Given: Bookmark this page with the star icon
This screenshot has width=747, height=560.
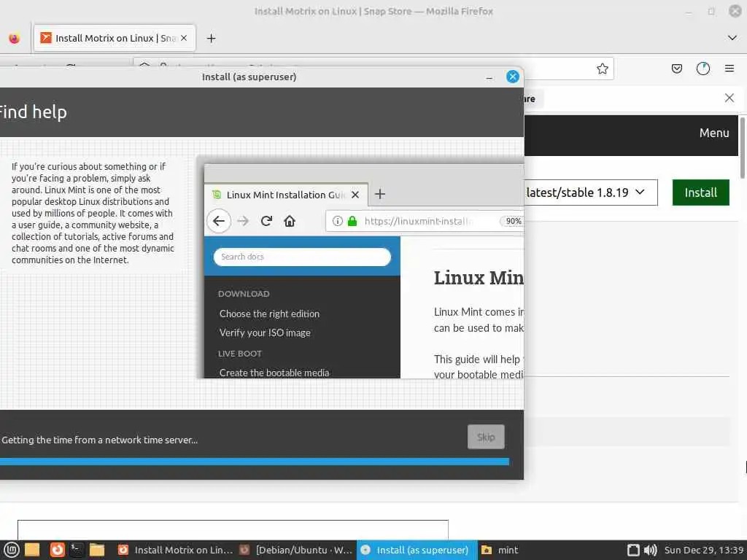Looking at the screenshot, I should [602, 69].
